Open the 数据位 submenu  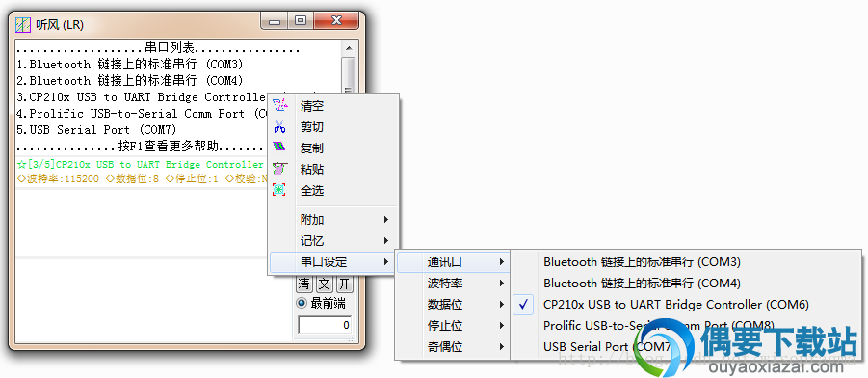[454, 305]
